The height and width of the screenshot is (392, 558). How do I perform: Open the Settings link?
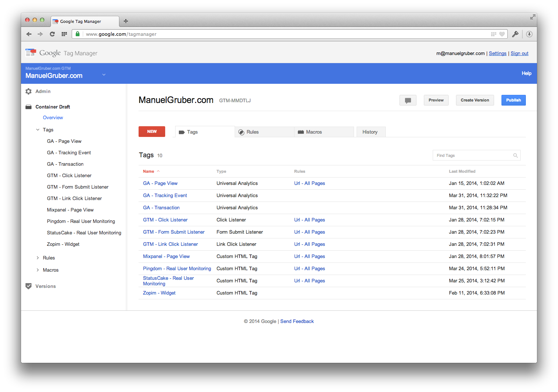(497, 54)
